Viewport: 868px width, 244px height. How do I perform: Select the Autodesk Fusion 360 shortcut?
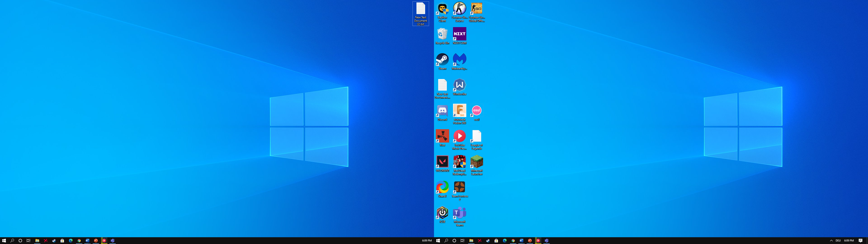(x=459, y=114)
